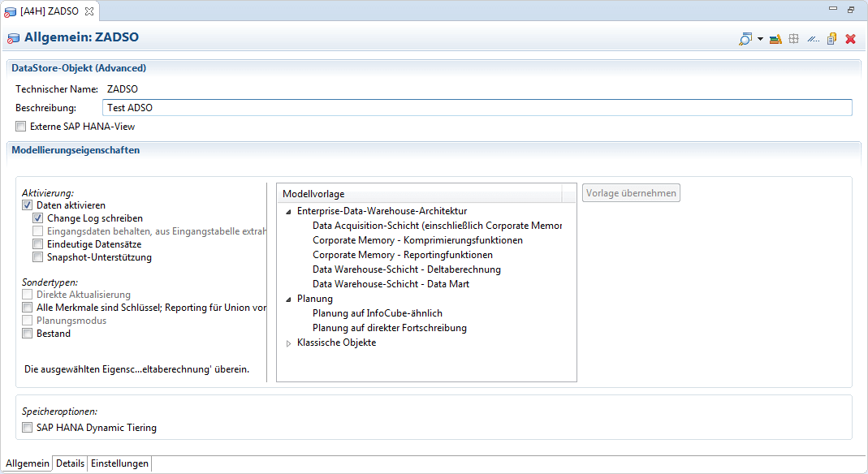Click the grid icon in the editor toolbar
The image size is (868, 474).
point(794,38)
